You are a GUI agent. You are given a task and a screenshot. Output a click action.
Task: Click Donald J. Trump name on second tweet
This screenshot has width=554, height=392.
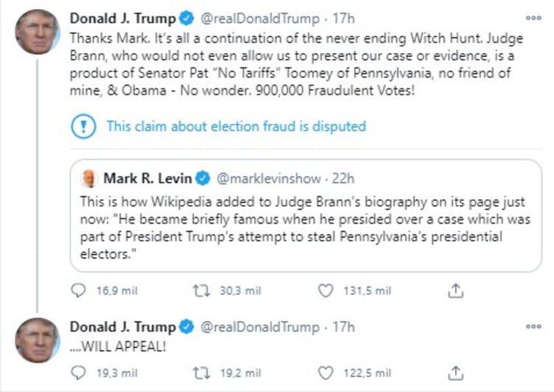click(123, 326)
